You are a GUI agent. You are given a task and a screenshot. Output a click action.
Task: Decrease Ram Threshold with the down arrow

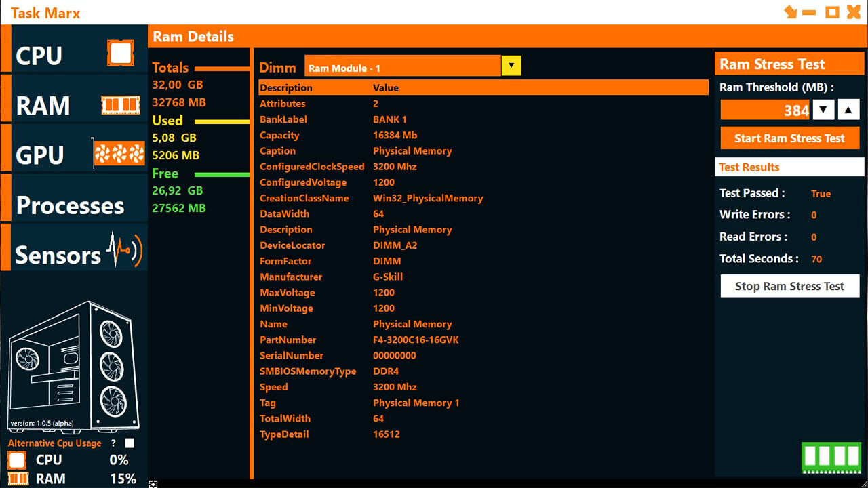click(823, 109)
